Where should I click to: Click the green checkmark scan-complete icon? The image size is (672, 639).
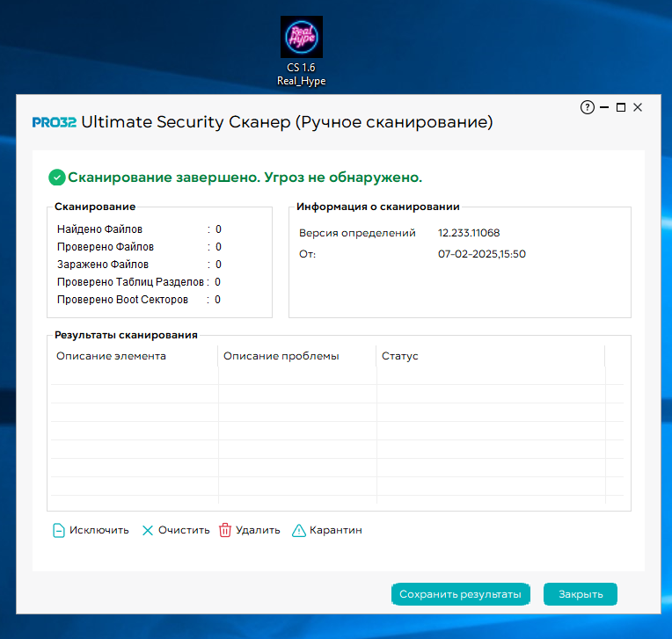pos(57,178)
